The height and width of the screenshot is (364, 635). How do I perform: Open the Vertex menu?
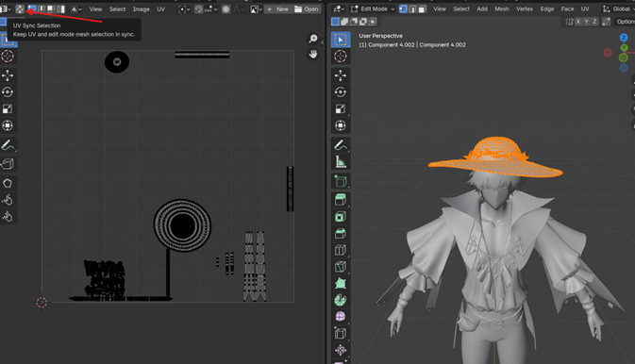point(525,8)
